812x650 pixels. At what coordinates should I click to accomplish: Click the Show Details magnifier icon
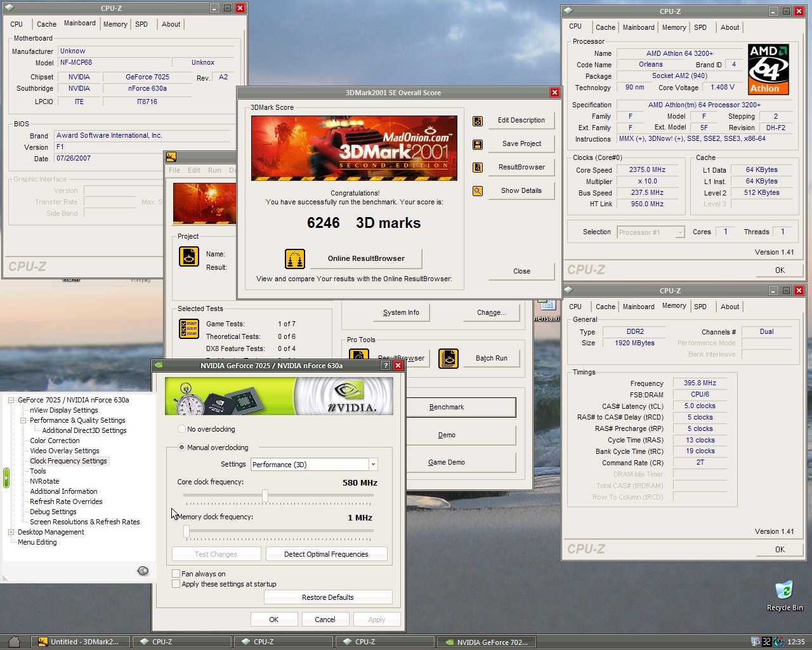478,191
